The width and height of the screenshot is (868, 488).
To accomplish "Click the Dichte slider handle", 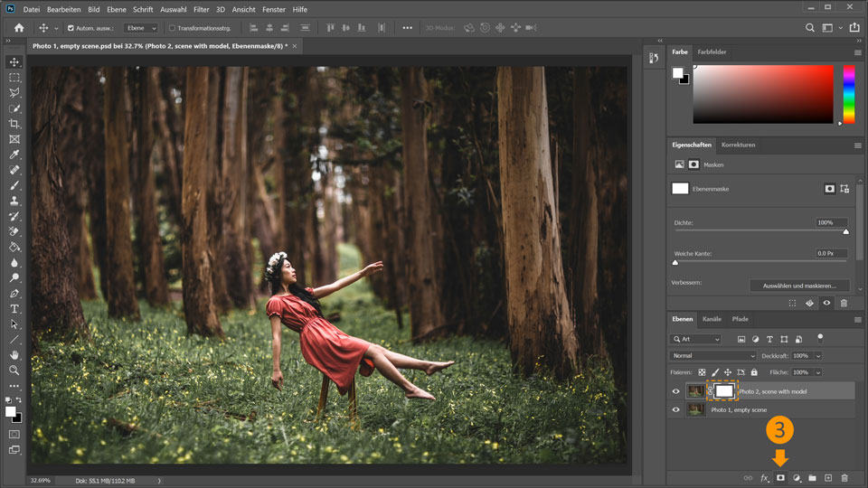I will coord(846,231).
